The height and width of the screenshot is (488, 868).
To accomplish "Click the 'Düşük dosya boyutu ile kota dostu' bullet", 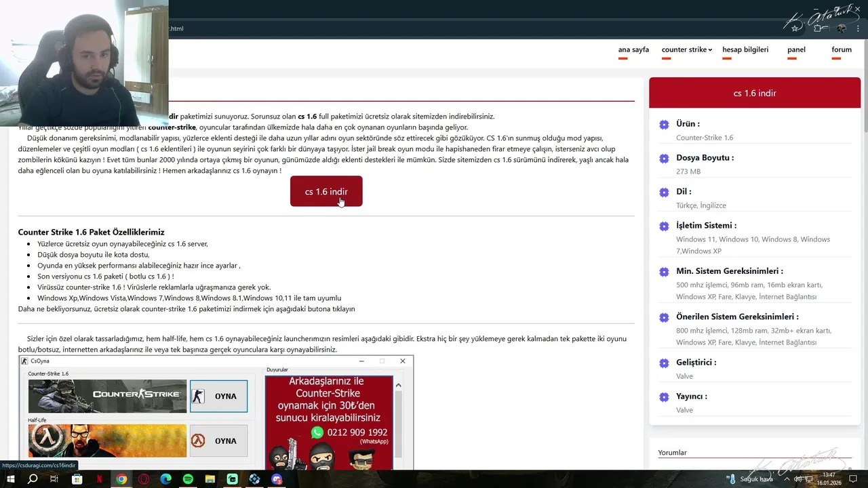I will 94,254.
